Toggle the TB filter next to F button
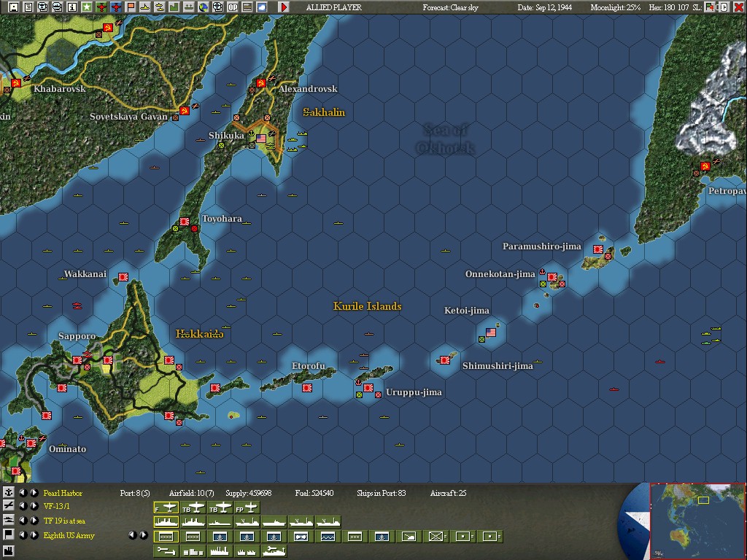Image resolution: width=747 pixels, height=560 pixels. [193, 507]
